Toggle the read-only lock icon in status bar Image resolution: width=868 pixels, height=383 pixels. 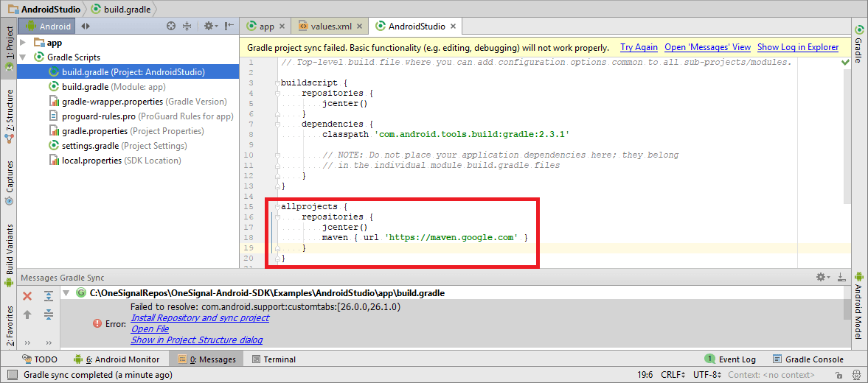(839, 375)
